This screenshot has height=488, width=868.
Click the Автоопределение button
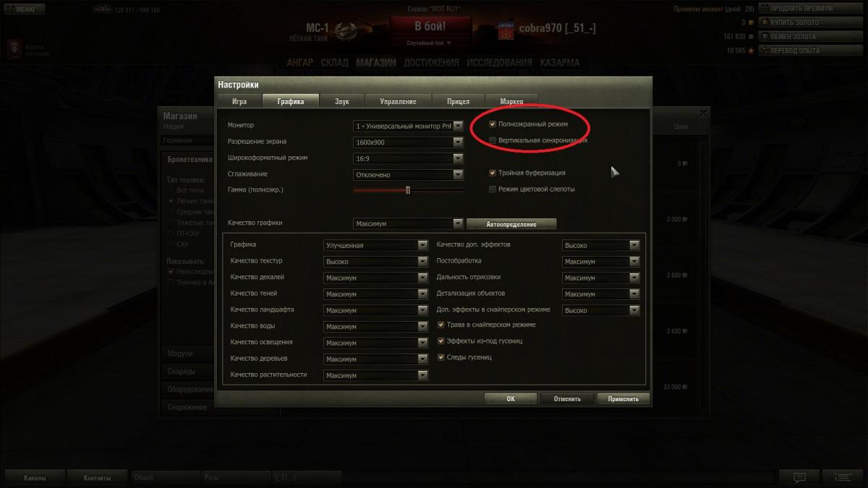pyautogui.click(x=511, y=224)
